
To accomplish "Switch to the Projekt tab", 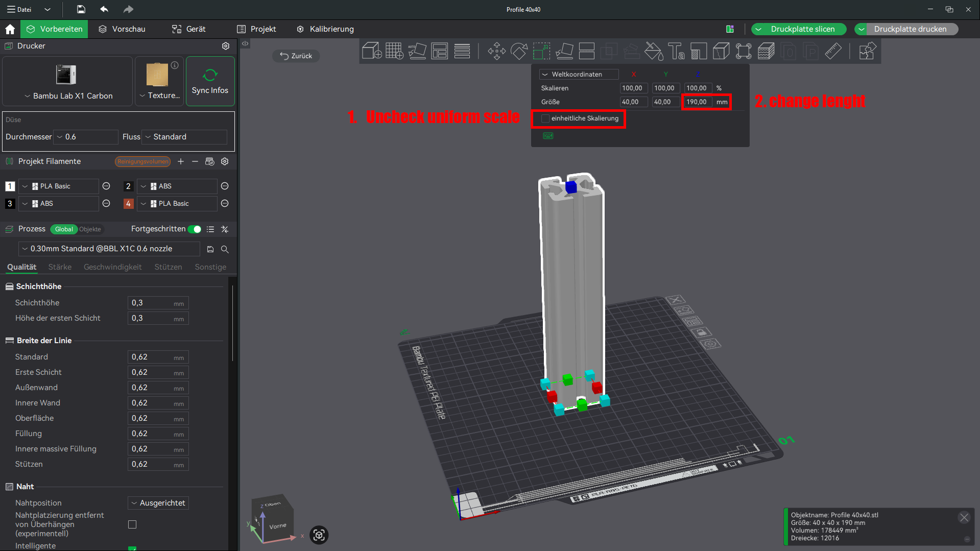I will pyautogui.click(x=257, y=29).
